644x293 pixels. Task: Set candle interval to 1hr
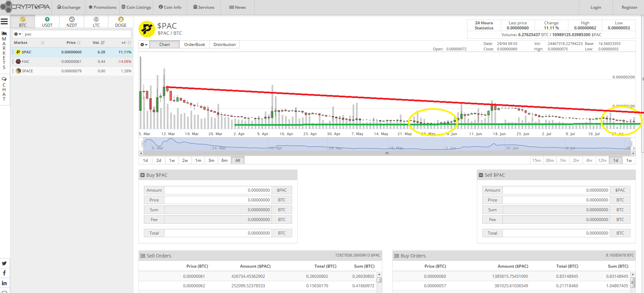pyautogui.click(x=563, y=161)
